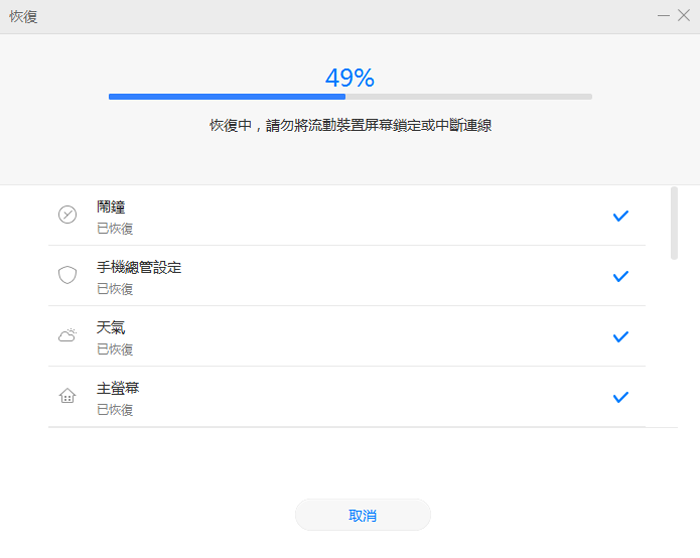
Task: Select the 主螢幕 list entry
Action: [347, 397]
